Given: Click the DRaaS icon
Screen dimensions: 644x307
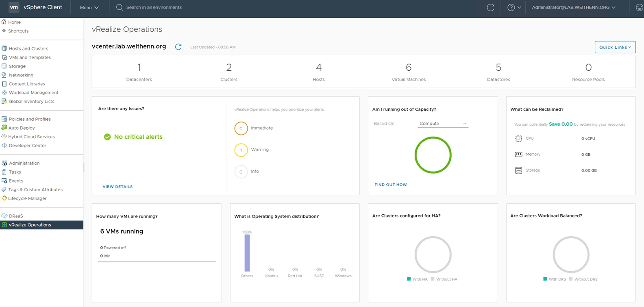Looking at the screenshot, I should 4,216.
